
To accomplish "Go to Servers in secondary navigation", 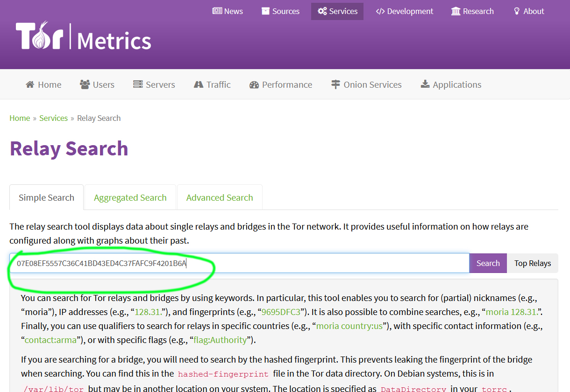I will 154,84.
